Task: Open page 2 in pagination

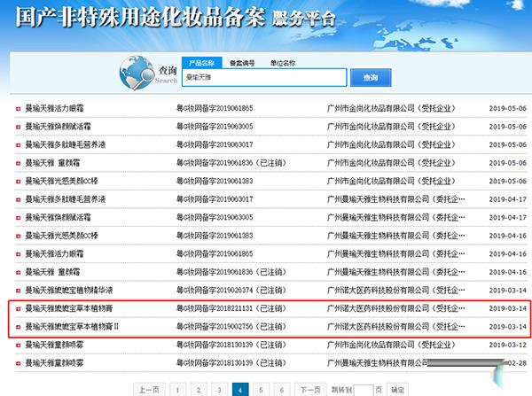Action: point(199,390)
